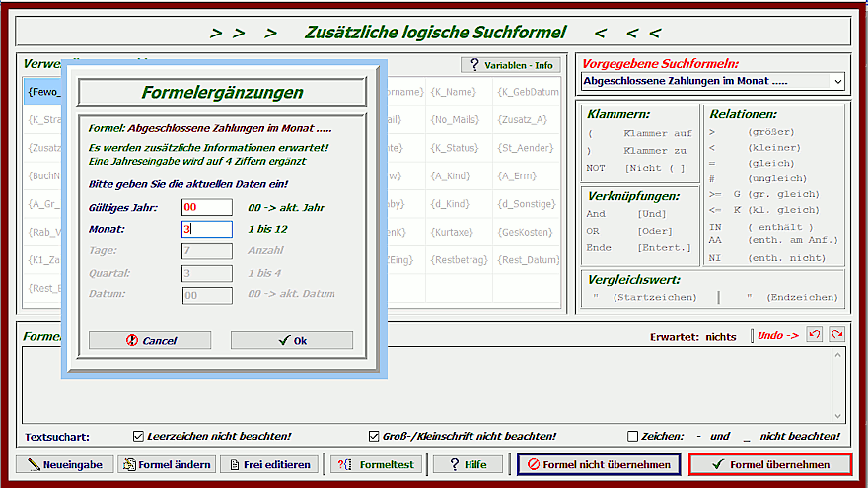Image resolution: width=868 pixels, height=488 pixels.
Task: Toggle Groß-/Kleinschrift nicht beachten checkbox
Action: pos(375,436)
